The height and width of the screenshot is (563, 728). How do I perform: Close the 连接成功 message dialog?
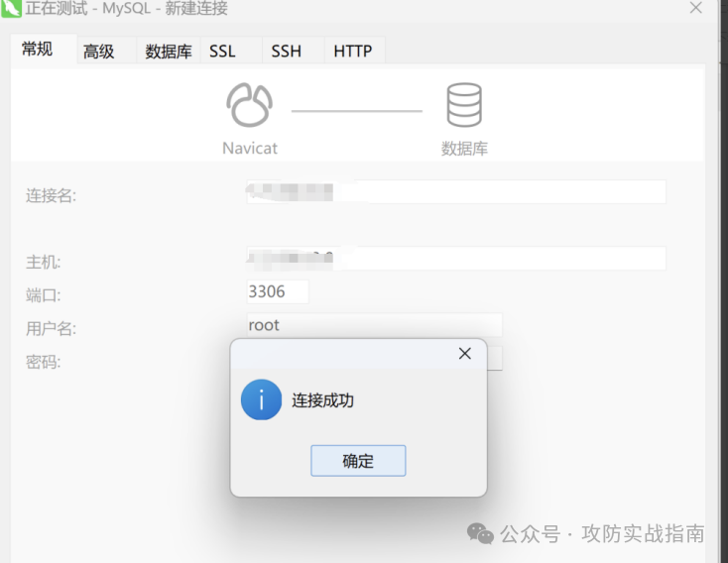(465, 354)
